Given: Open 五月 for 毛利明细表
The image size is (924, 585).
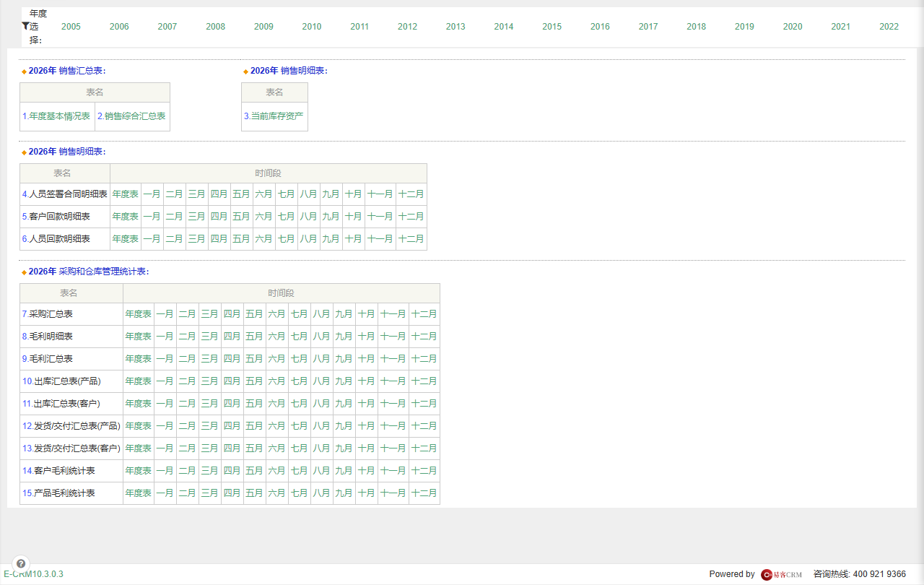Looking at the screenshot, I should 255,337.
